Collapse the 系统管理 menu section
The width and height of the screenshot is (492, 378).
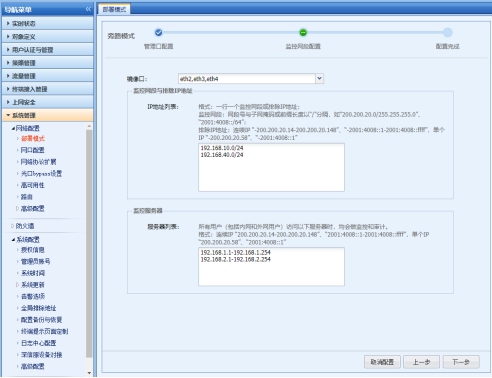coord(47,115)
